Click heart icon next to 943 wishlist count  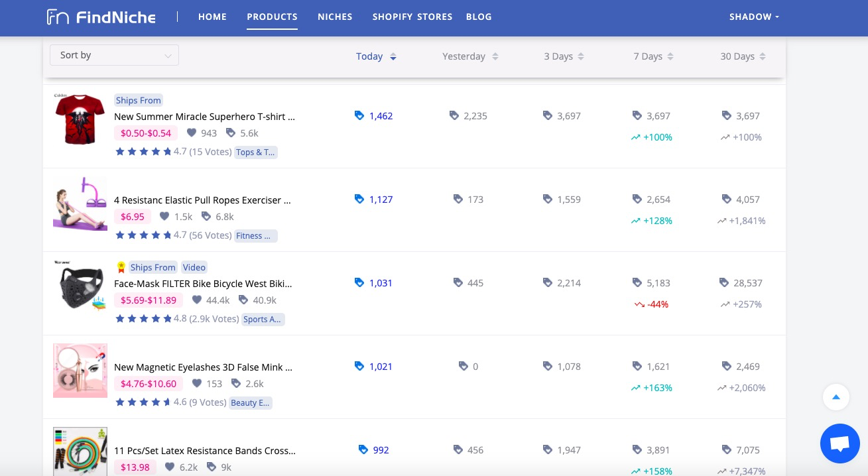[x=192, y=133]
